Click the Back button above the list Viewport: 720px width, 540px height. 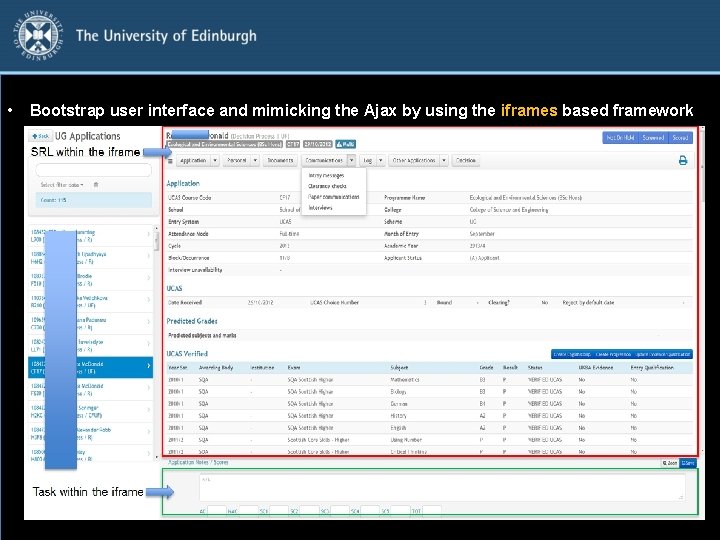41,136
